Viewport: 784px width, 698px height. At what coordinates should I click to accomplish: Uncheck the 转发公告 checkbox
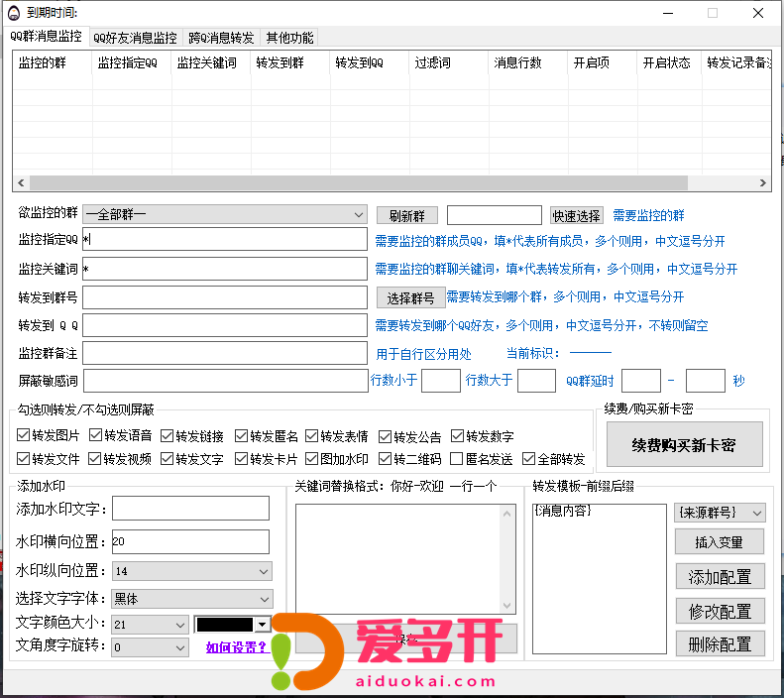[x=385, y=436]
